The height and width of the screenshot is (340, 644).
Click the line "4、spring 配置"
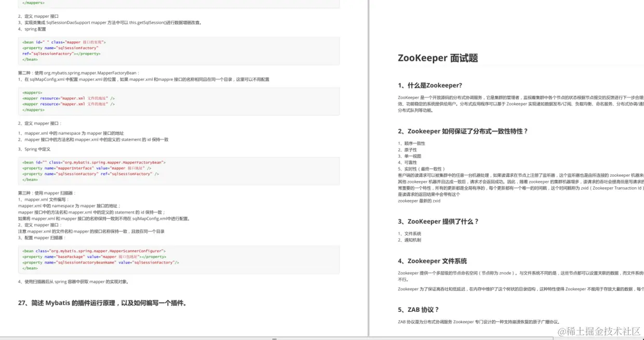(32, 29)
